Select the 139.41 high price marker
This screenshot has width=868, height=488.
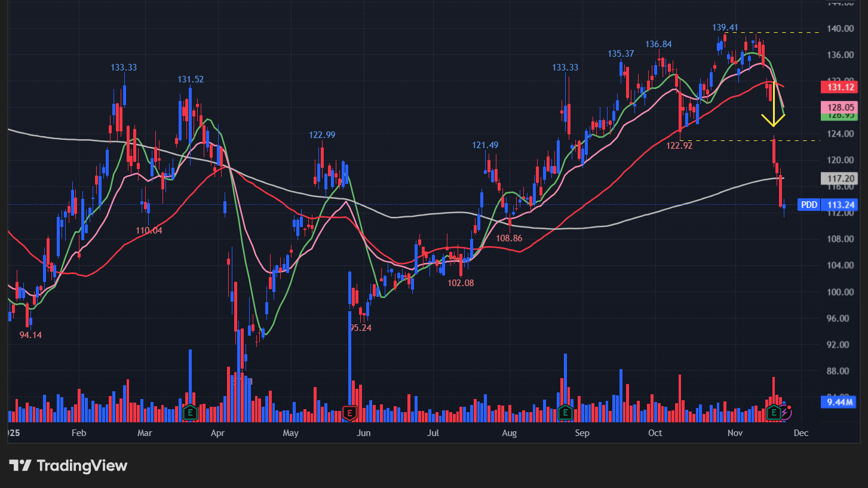(725, 27)
